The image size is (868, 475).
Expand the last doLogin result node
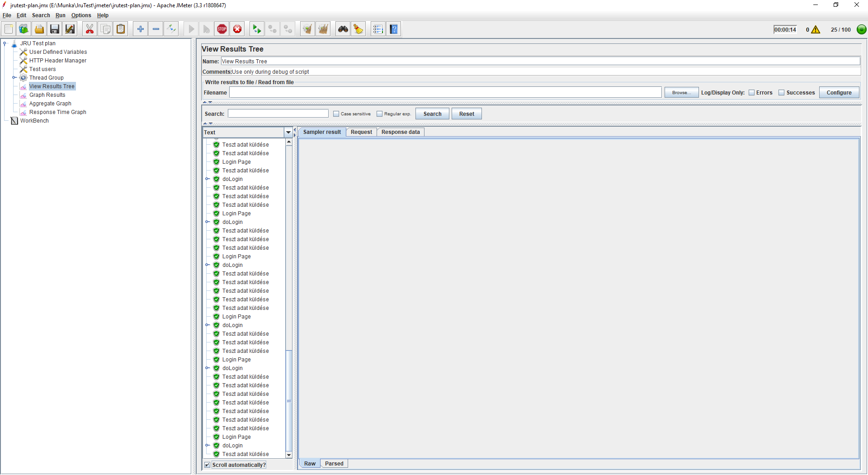pyautogui.click(x=208, y=446)
